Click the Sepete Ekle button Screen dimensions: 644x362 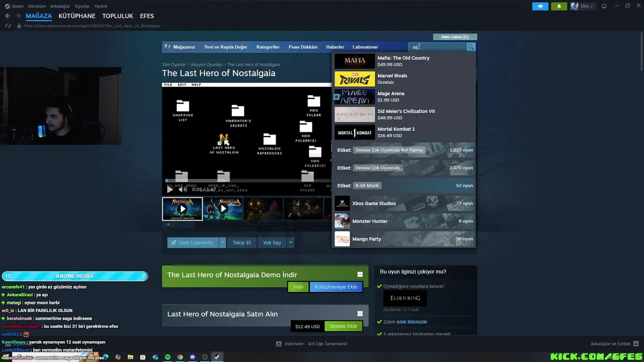343,326
